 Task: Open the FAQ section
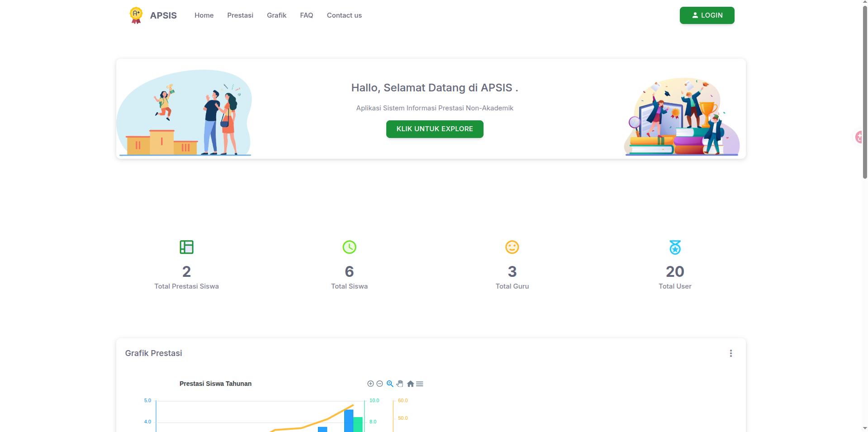[307, 15]
